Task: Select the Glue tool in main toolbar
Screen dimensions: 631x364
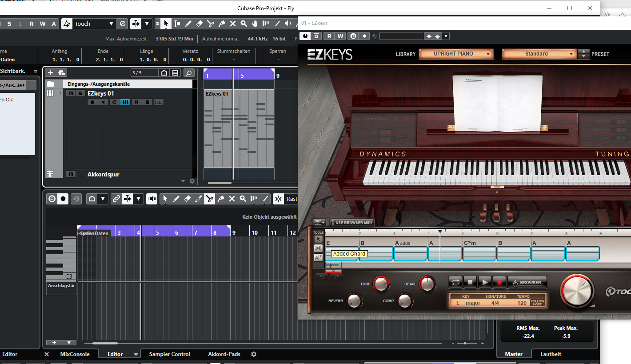Action: (221, 24)
